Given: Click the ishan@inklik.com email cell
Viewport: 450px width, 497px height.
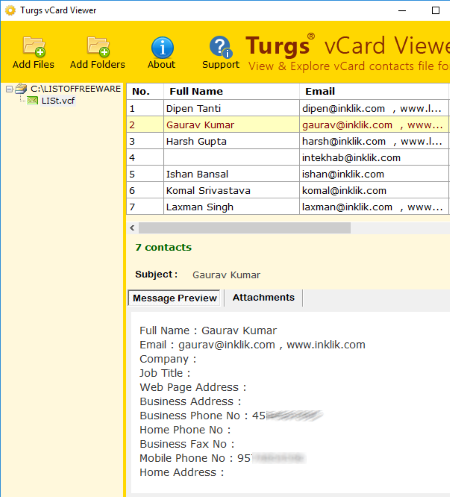Looking at the screenshot, I should pos(374,174).
